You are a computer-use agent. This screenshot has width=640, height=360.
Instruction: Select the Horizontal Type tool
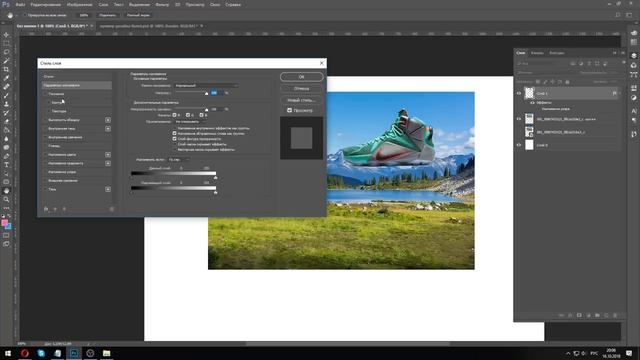[x=6, y=165]
